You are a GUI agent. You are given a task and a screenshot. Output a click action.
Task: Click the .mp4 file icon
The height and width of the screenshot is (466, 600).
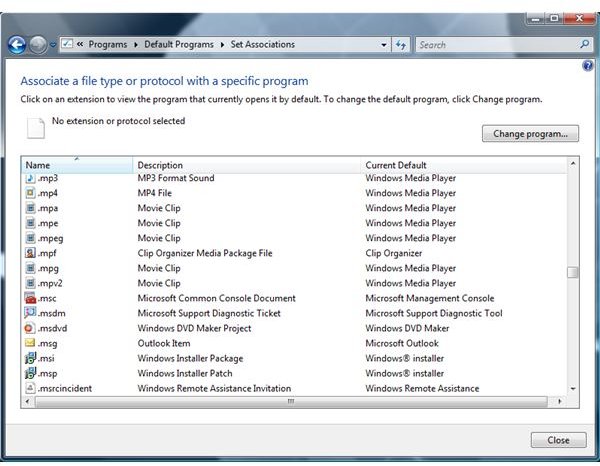tap(30, 193)
